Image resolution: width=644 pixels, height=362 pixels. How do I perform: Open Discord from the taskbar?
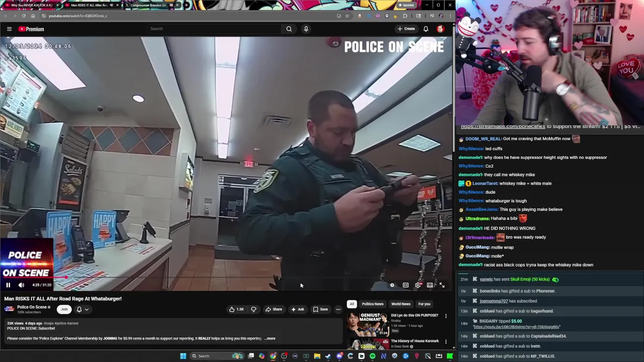[339, 356]
